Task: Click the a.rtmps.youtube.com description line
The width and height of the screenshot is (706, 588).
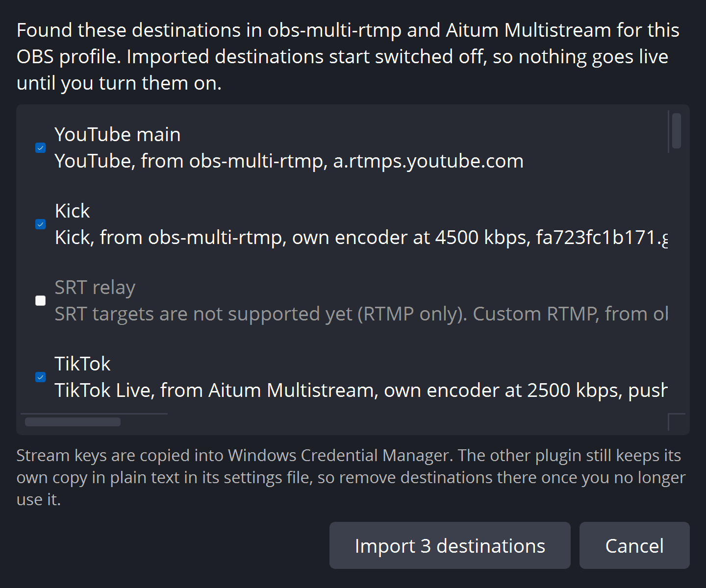Action: point(289,161)
